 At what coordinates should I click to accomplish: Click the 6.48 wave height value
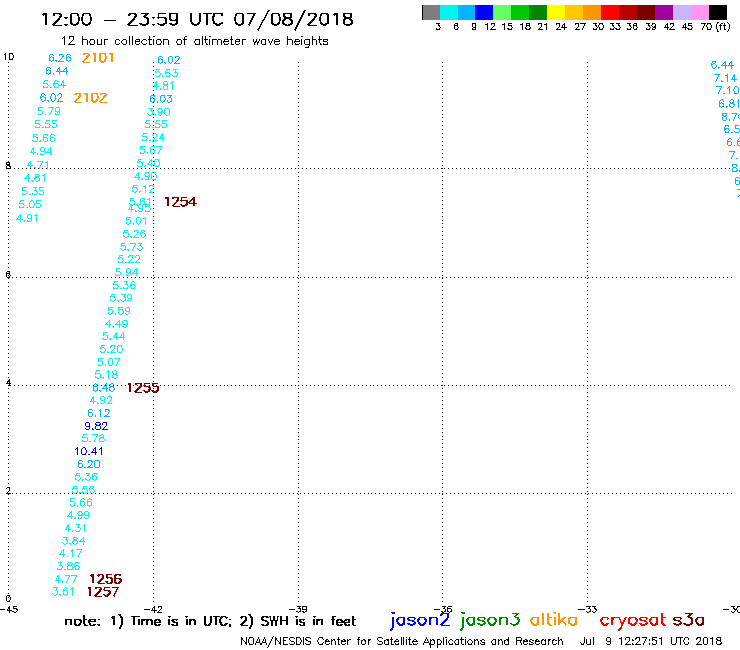(x=104, y=388)
